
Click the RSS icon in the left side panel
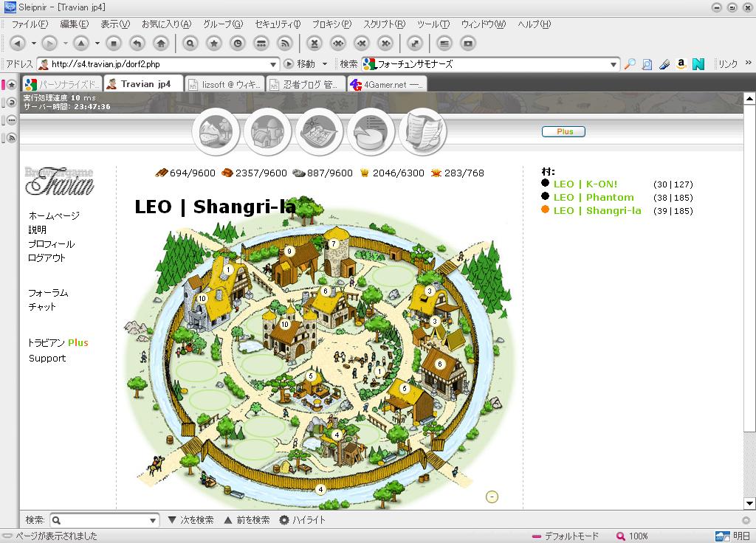pyautogui.click(x=11, y=138)
